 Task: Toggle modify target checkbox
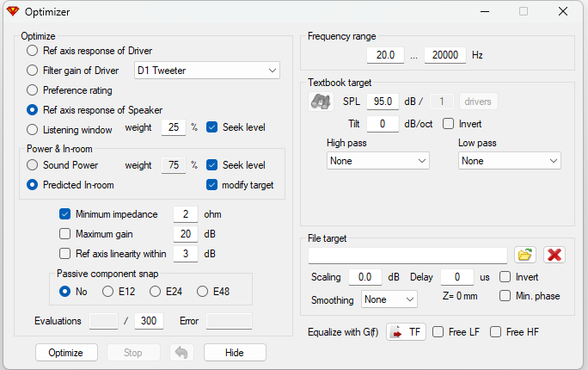click(211, 185)
